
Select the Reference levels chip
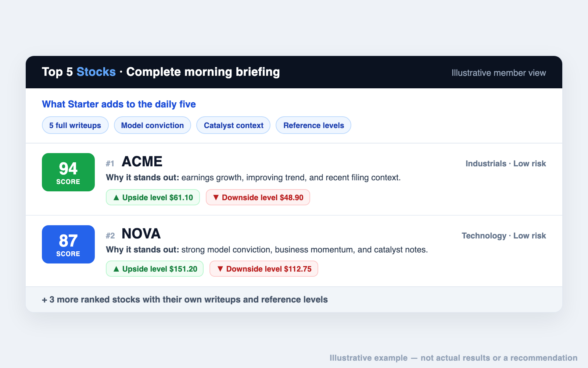click(x=313, y=125)
